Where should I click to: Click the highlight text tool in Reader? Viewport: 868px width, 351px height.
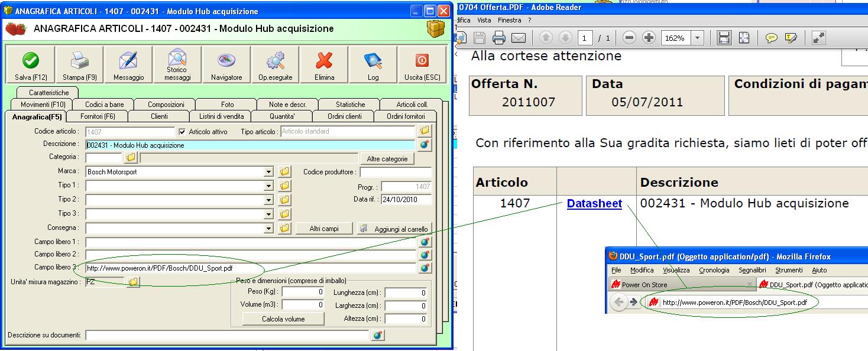(x=791, y=38)
